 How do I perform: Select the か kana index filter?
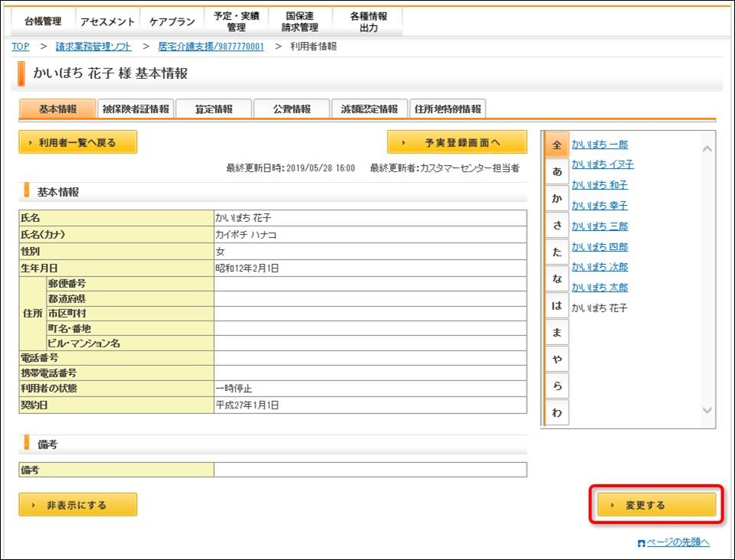(x=557, y=198)
